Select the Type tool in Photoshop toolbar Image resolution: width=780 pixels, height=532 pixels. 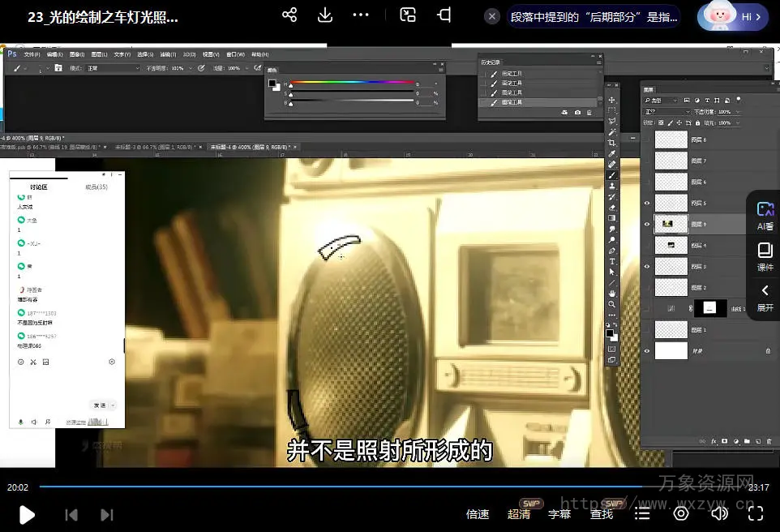[x=612, y=261]
